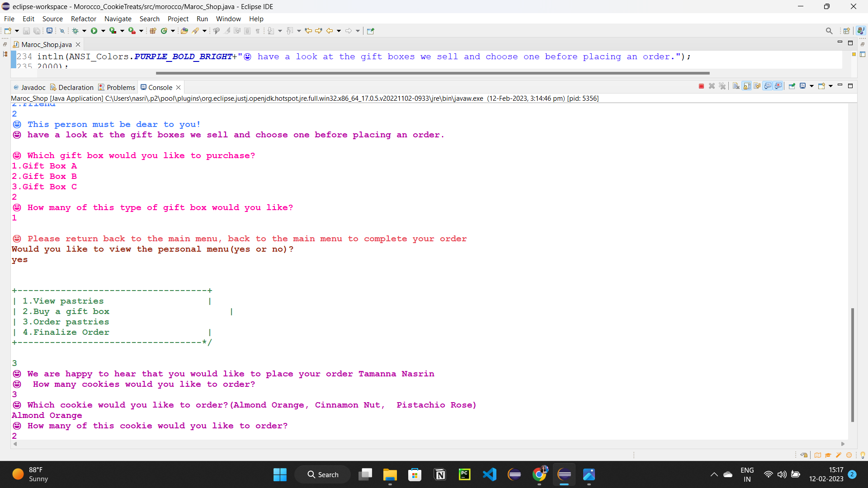The height and width of the screenshot is (488, 868).
Task: Switch to the Declaration tab
Action: pos(75,87)
